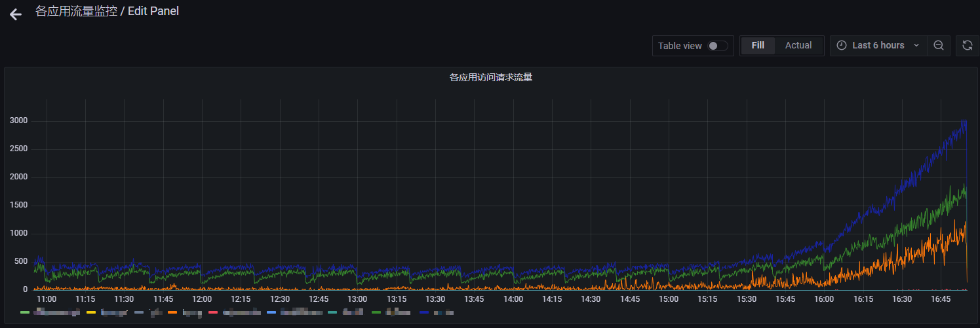980x328 pixels.
Task: Select the Actual display mode
Action: pyautogui.click(x=798, y=45)
